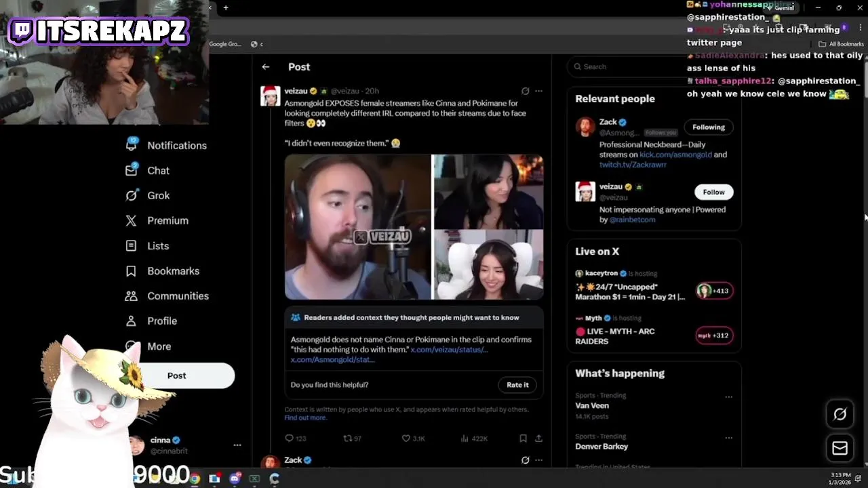Click the reply icon showing 123
The image size is (868, 488).
pyautogui.click(x=289, y=439)
